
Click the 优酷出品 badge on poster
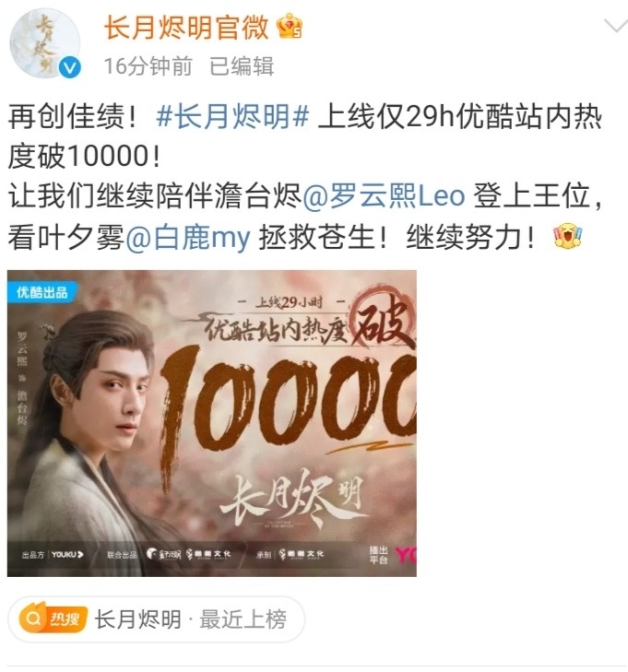[x=42, y=293]
